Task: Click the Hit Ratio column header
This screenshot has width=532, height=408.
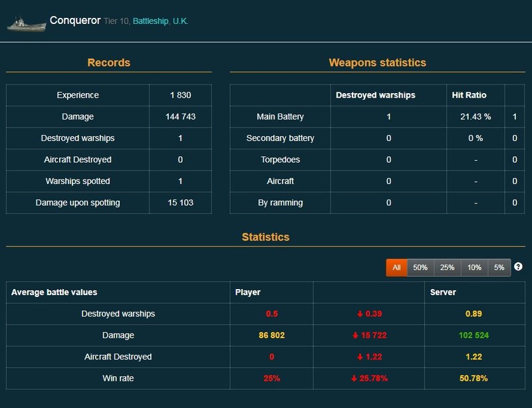Action: pos(469,95)
